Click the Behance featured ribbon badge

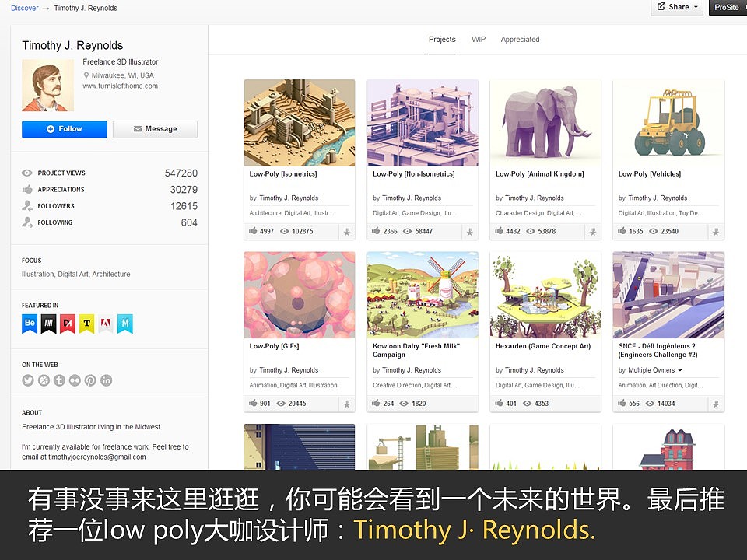point(29,323)
